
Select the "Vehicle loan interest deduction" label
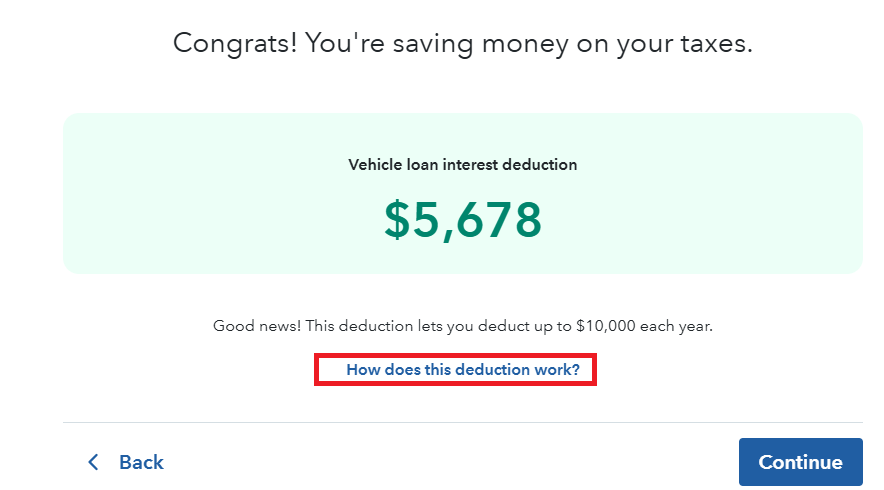[462, 164]
